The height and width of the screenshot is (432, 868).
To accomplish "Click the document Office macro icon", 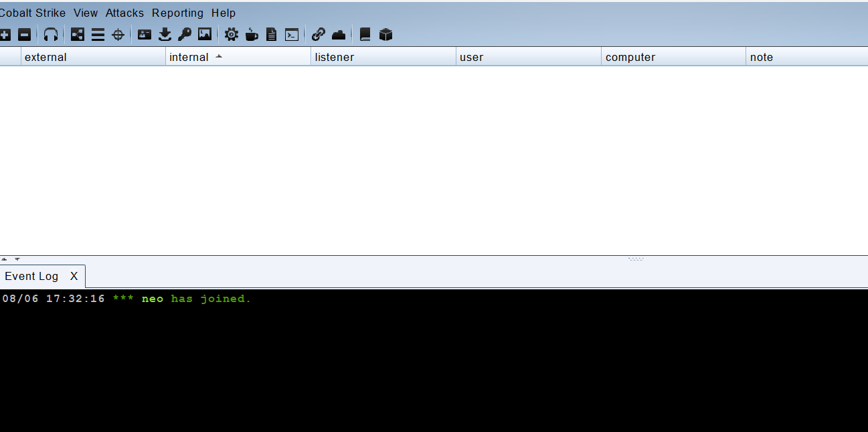I will point(271,35).
